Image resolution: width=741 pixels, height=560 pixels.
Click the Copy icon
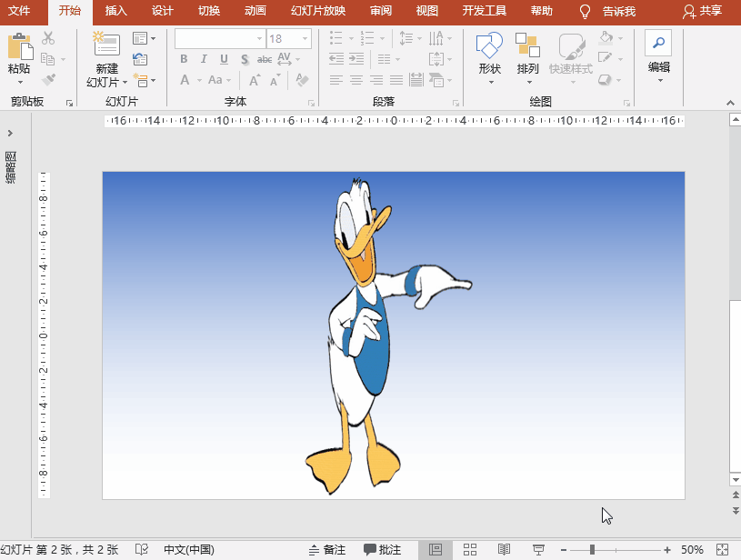pyautogui.click(x=47, y=59)
